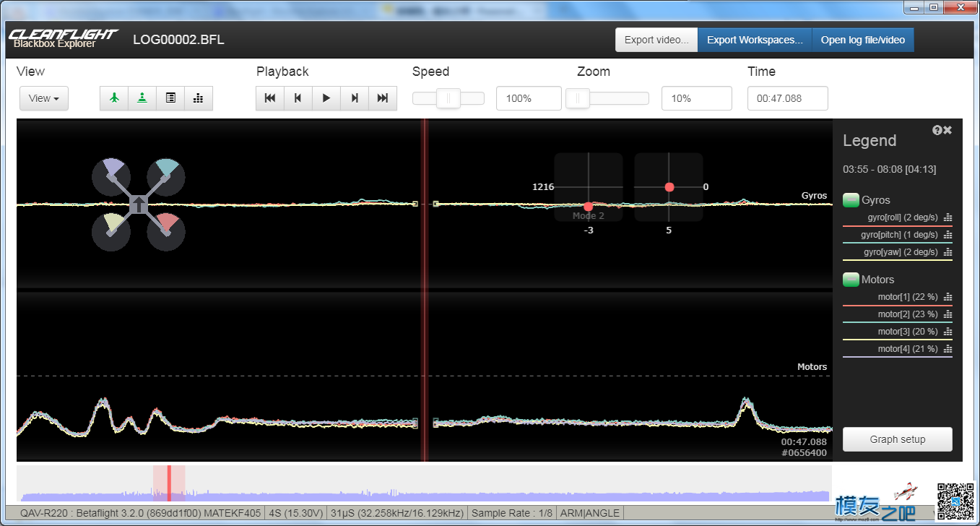The image size is (980, 526).
Task: Close the Blackbox Explorer window
Action: 960,7
